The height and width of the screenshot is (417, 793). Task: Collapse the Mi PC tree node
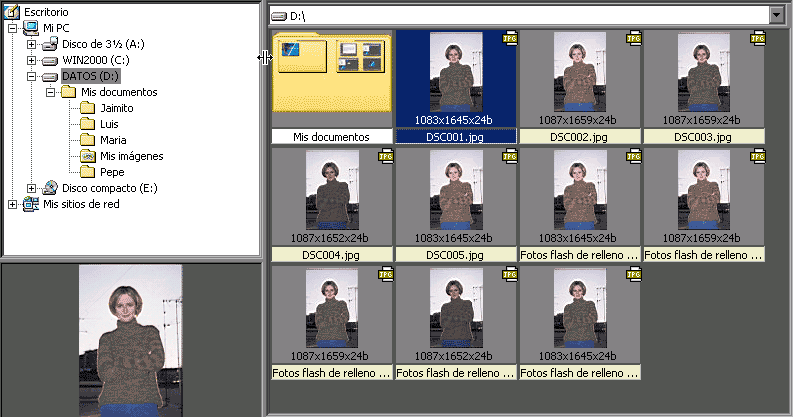point(13,28)
